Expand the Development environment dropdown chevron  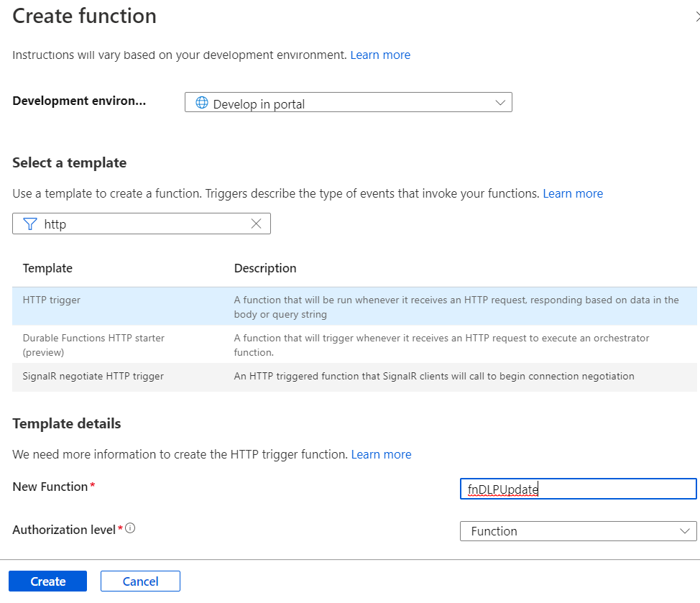tap(500, 103)
